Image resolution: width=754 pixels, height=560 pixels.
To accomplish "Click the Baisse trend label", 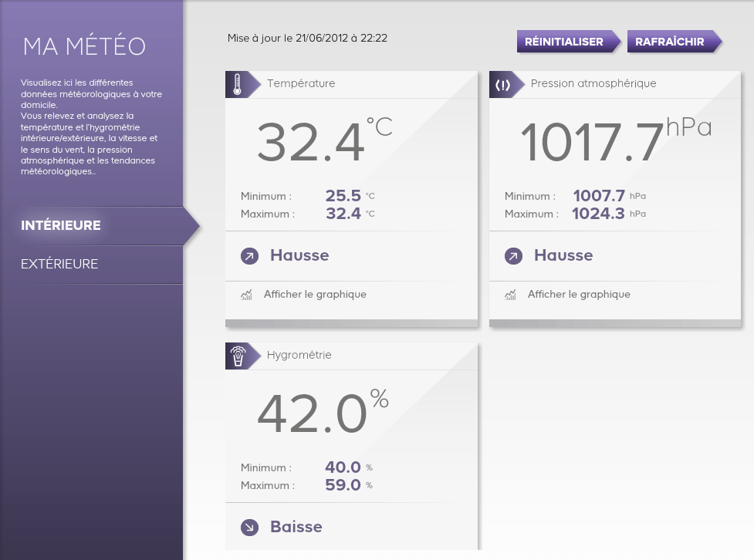I will pyautogui.click(x=296, y=527).
